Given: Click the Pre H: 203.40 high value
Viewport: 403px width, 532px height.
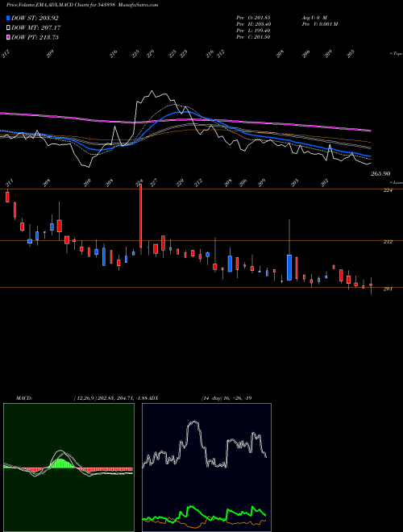Looking at the screenshot, I should [253, 24].
